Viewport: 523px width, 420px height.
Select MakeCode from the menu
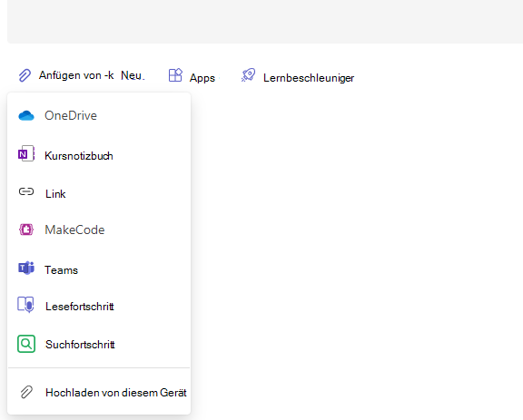point(99,230)
